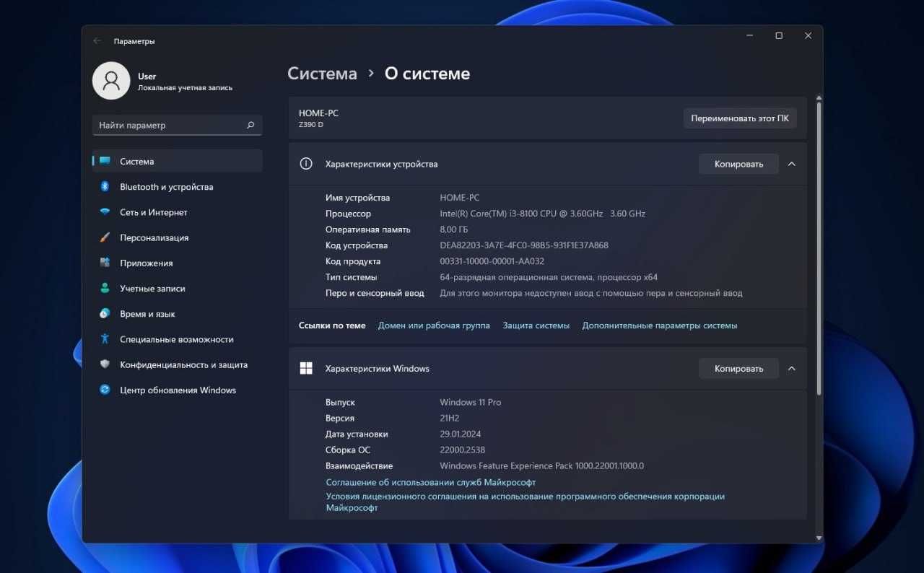Image resolution: width=924 pixels, height=573 pixels.
Task: Click the Персонализация paintbrush icon
Action: 105,237
